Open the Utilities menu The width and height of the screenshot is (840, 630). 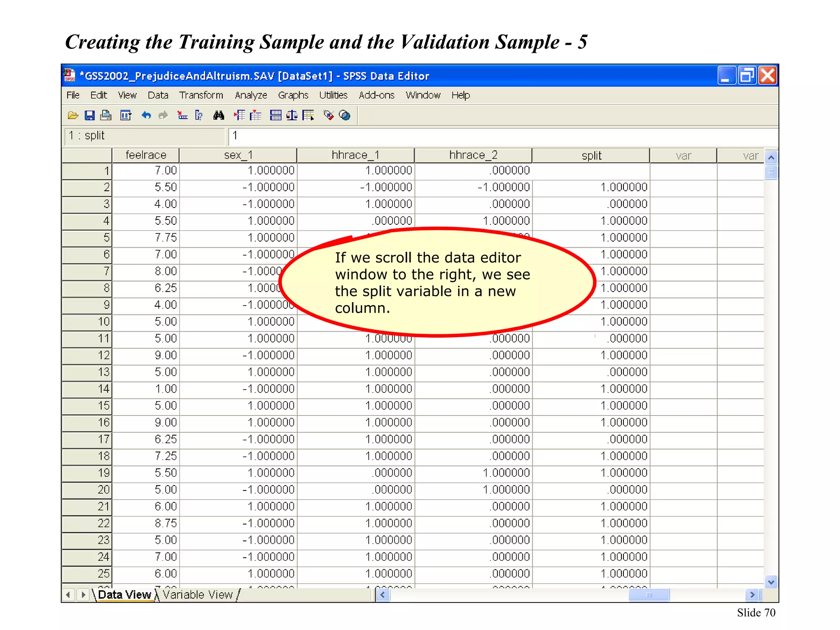[x=333, y=95]
